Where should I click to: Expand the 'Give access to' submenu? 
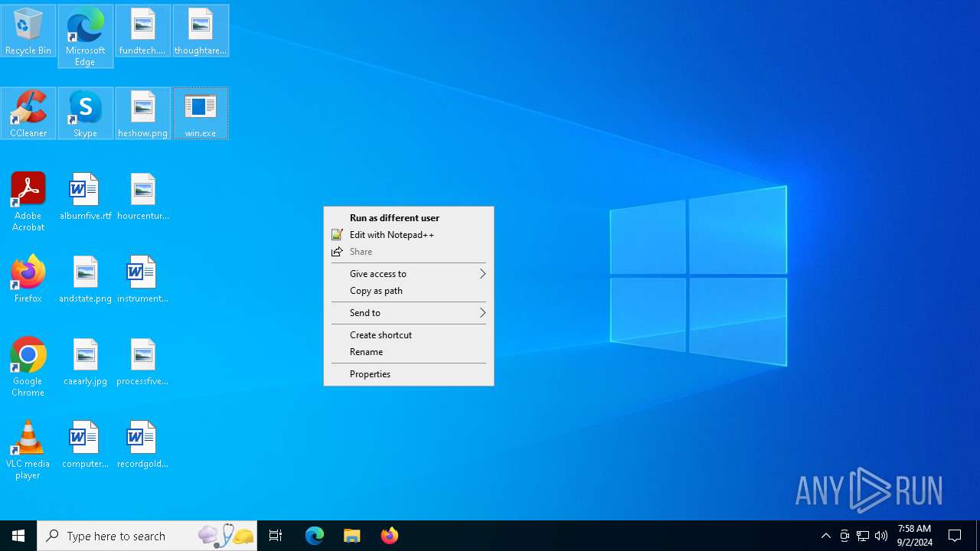(409, 274)
